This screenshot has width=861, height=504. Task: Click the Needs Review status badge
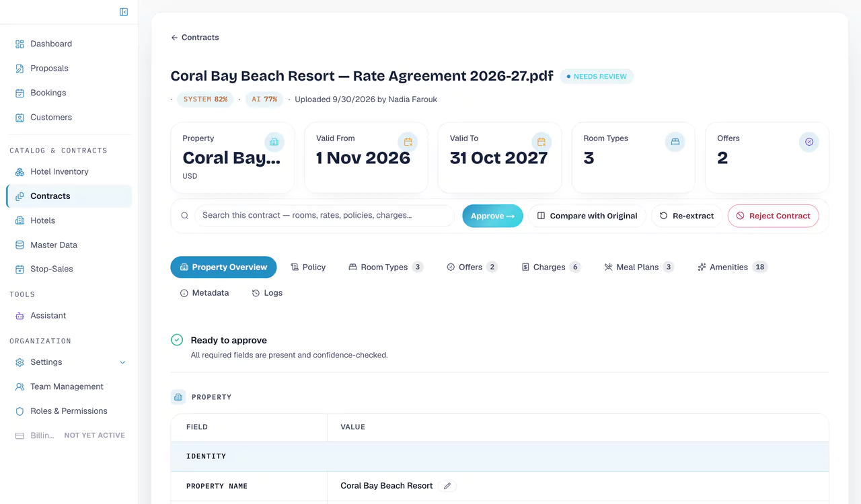pyautogui.click(x=597, y=77)
